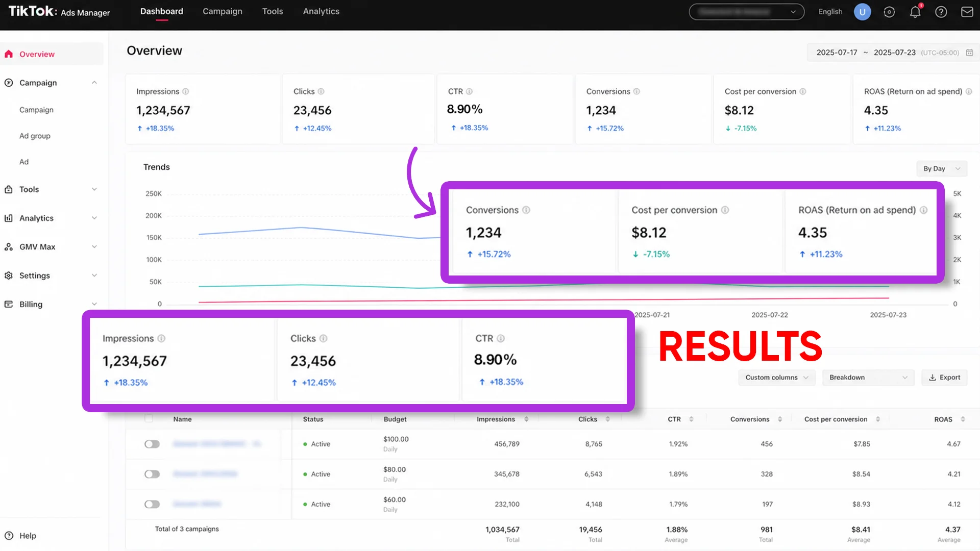
Task: Open the By Day dropdown
Action: pyautogui.click(x=942, y=168)
